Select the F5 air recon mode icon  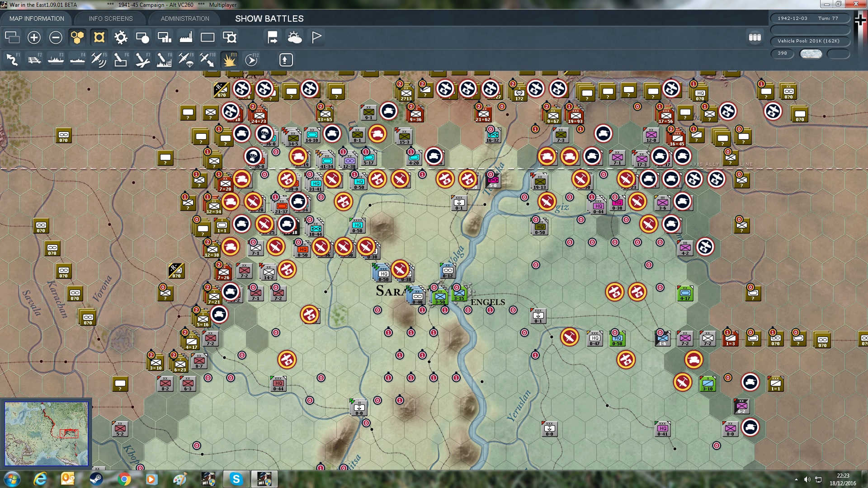99,60
